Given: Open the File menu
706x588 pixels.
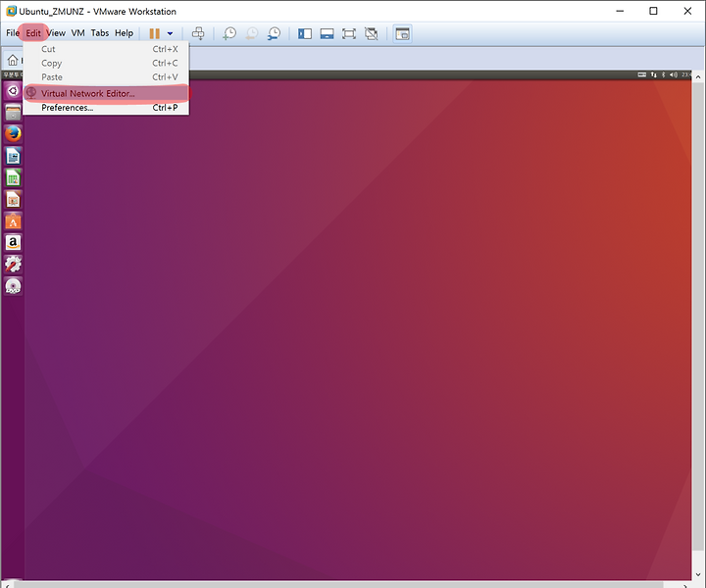Looking at the screenshot, I should pyautogui.click(x=12, y=33).
